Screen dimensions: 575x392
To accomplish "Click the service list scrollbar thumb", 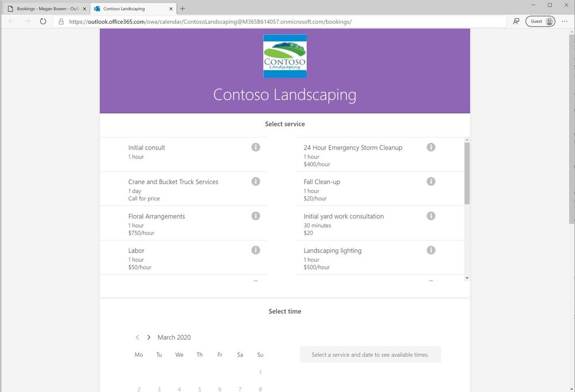I will (467, 173).
